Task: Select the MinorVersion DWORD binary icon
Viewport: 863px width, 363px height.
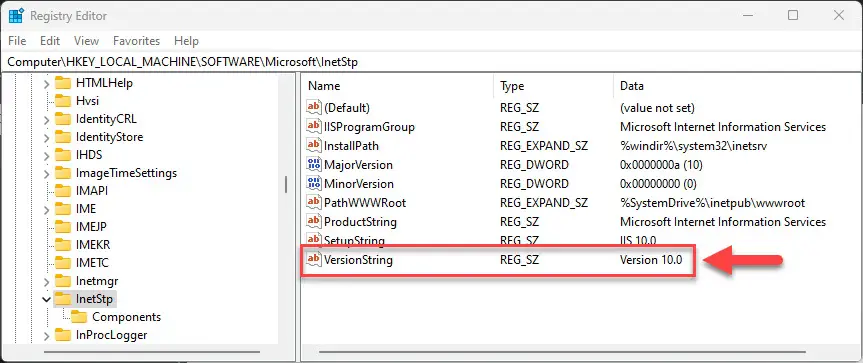Action: [314, 183]
